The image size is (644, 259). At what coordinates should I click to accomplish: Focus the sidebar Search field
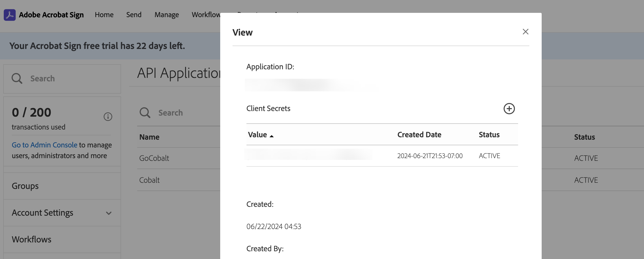[x=62, y=79]
